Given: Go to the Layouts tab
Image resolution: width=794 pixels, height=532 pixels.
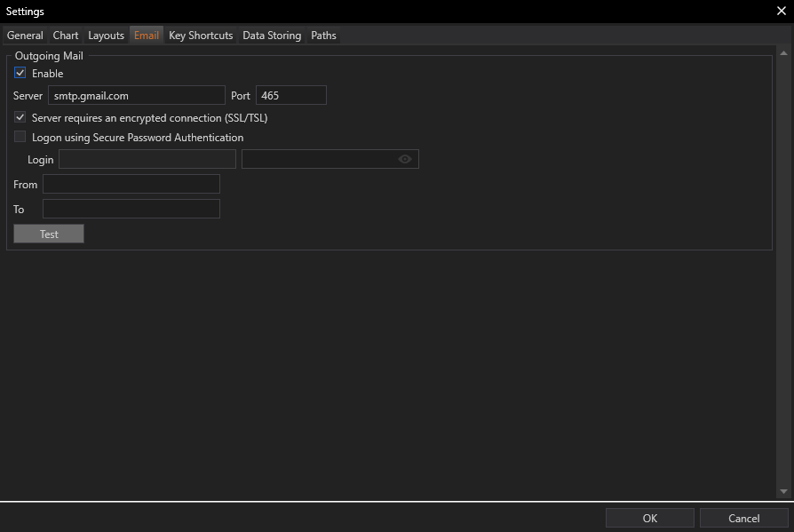Looking at the screenshot, I should tap(106, 36).
